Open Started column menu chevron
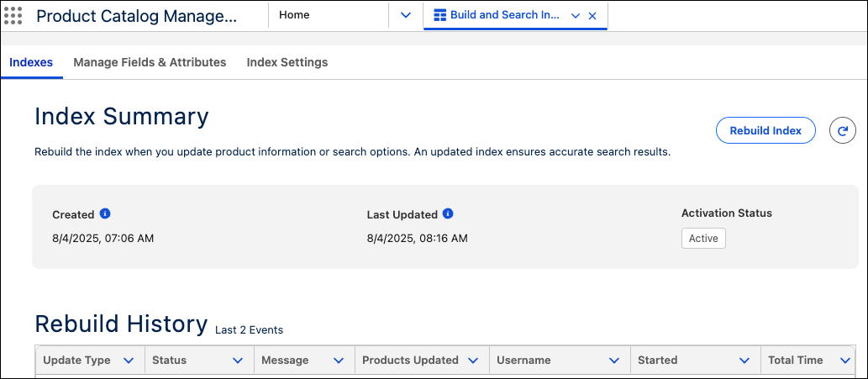868x379 pixels. [x=744, y=361]
